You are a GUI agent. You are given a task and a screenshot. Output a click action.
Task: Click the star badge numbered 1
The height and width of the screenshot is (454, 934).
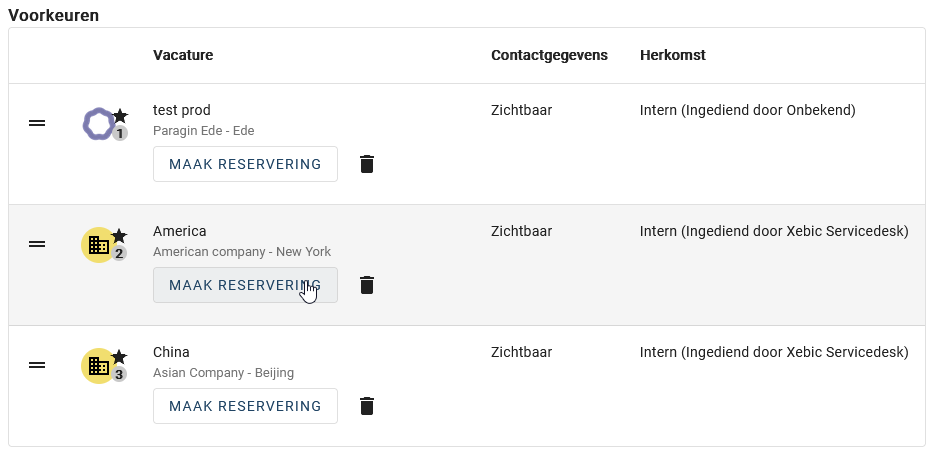[x=120, y=124]
